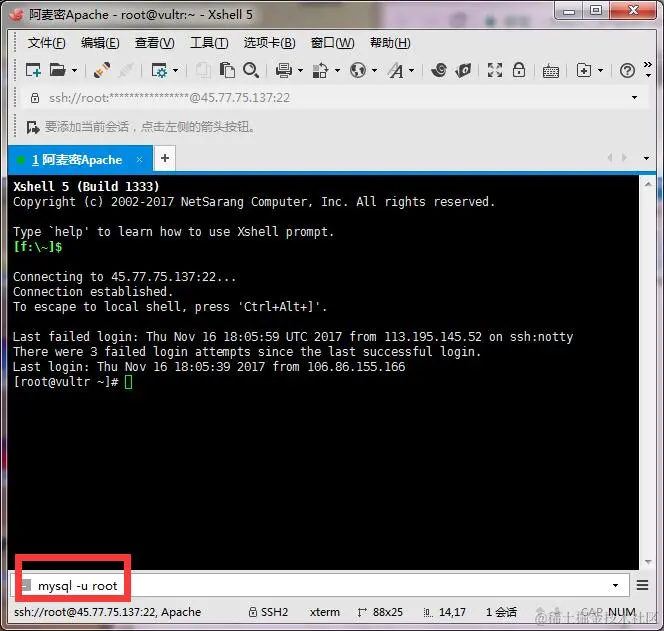The height and width of the screenshot is (631, 664).
Task: Click the SSH2 status bar entry
Action: click(268, 612)
